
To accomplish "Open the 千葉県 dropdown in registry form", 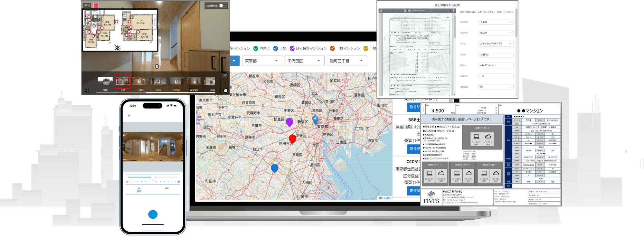I will click(x=496, y=22).
